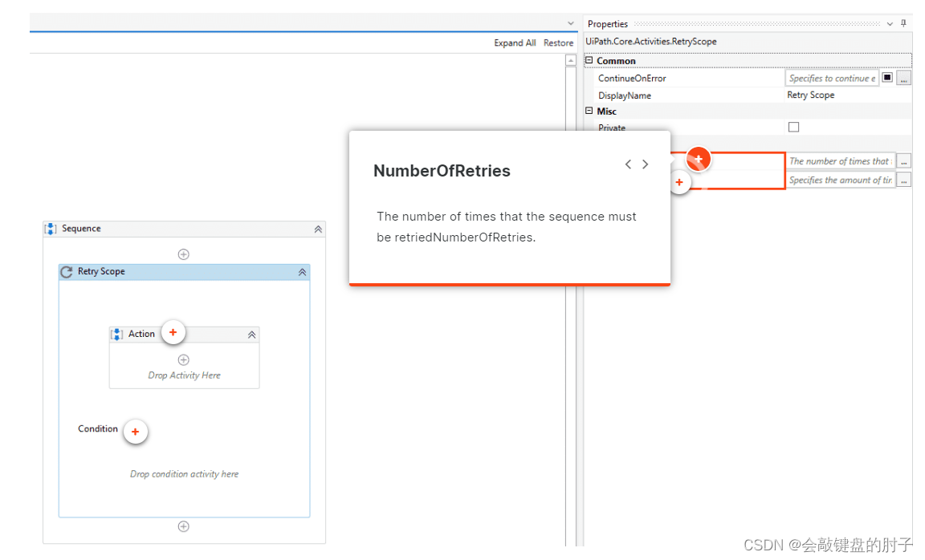Click the UiPath.Core.Activities.RetryScope type text
This screenshot has width=925, height=560.
pos(650,41)
